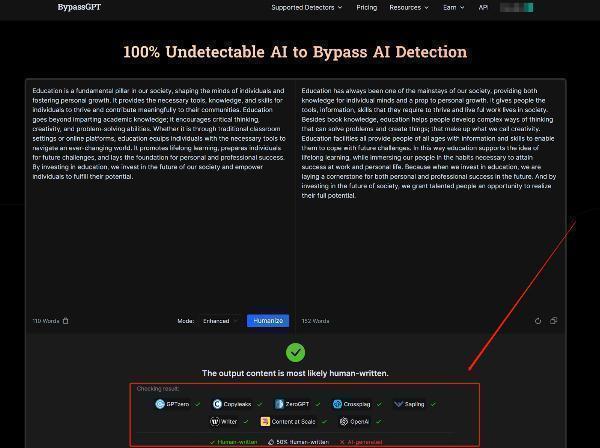Screen dimensions: 600x448
Task: Click the 'Mode:' label text
Action: pyautogui.click(x=186, y=321)
